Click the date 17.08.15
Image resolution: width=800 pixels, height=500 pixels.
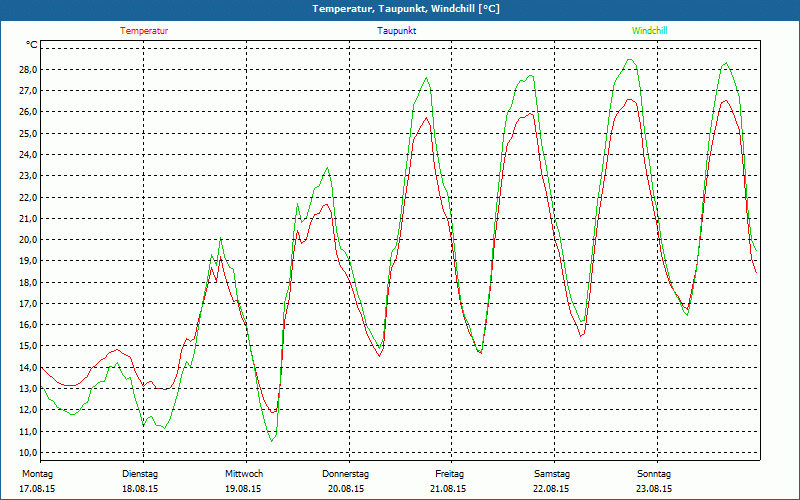[37, 489]
